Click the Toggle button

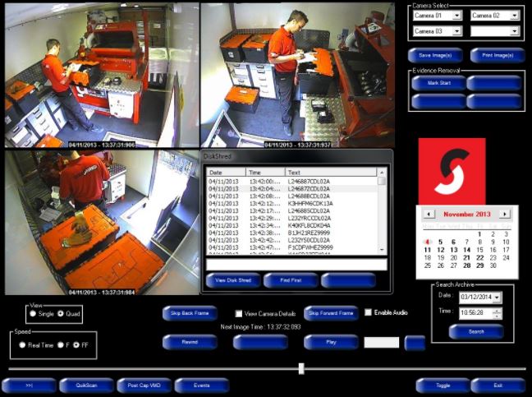(443, 385)
